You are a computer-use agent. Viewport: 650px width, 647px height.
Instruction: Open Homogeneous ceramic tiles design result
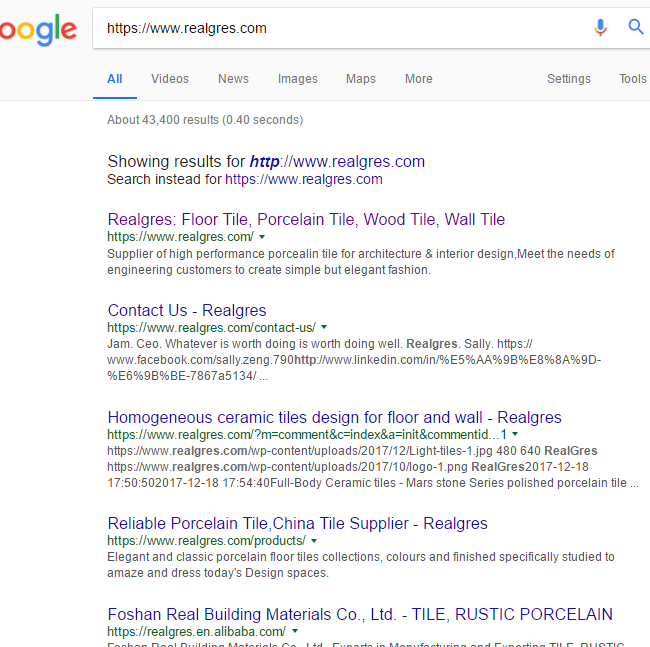point(334,417)
